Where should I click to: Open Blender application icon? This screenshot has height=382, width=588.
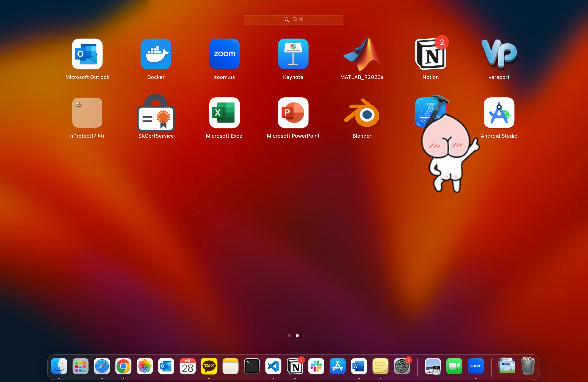[362, 113]
